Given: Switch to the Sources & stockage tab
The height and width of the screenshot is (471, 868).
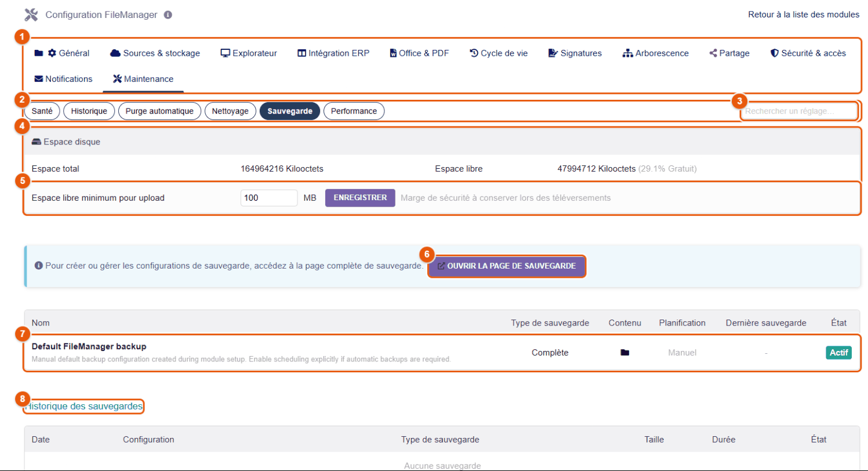Looking at the screenshot, I should 155,53.
